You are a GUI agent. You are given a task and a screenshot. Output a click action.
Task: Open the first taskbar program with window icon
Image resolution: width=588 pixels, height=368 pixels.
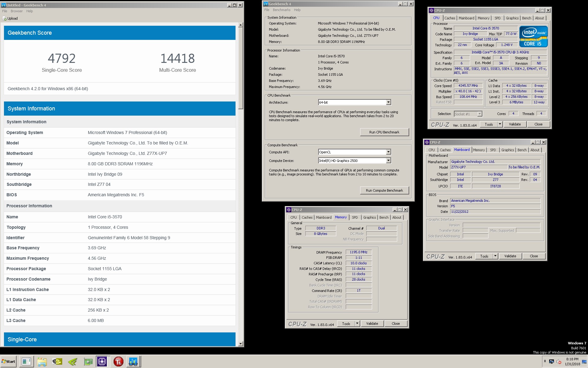point(26,362)
